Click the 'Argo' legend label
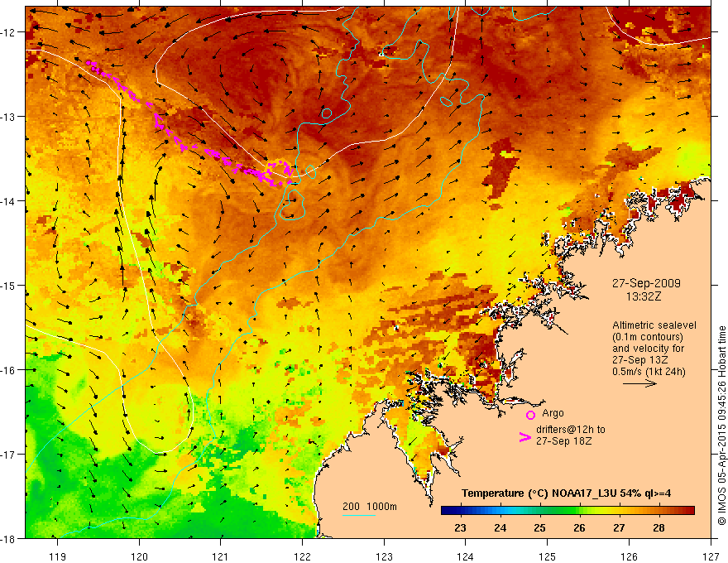This screenshot has width=728, height=563. (x=553, y=413)
